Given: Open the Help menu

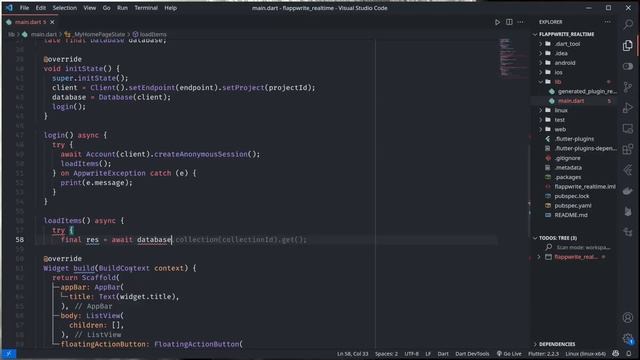Looking at the screenshot, I should click(170, 8).
